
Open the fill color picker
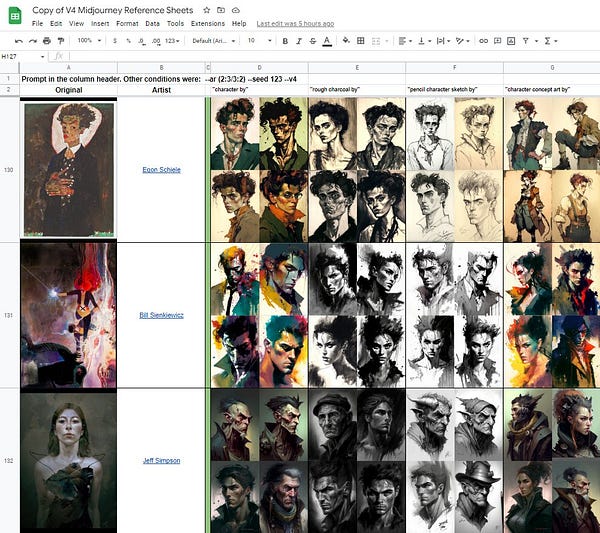[346, 41]
